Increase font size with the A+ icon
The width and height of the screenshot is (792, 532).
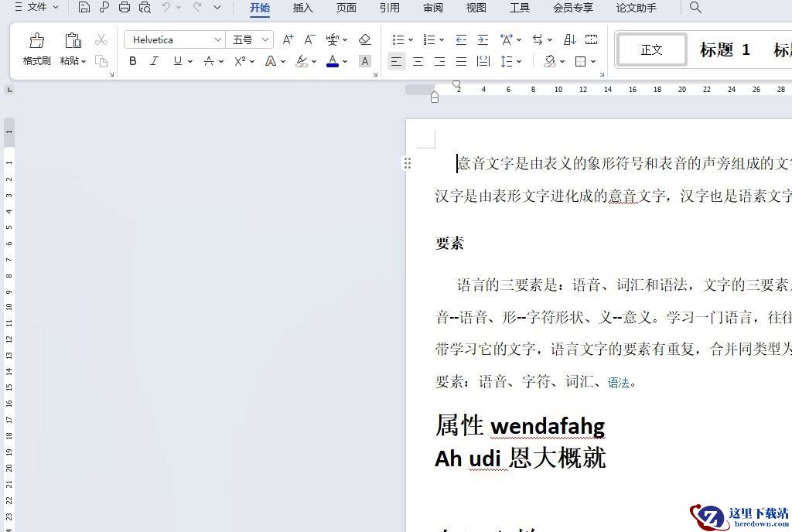(288, 39)
